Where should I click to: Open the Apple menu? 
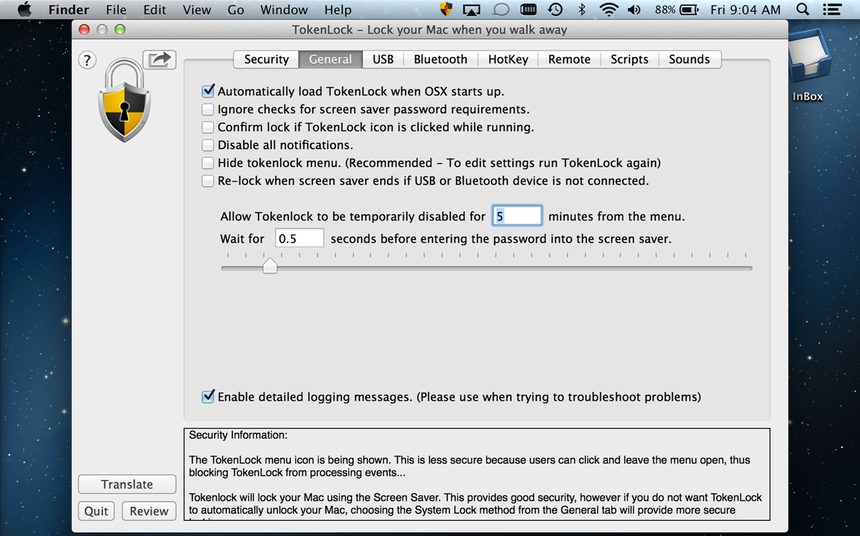tap(24, 10)
